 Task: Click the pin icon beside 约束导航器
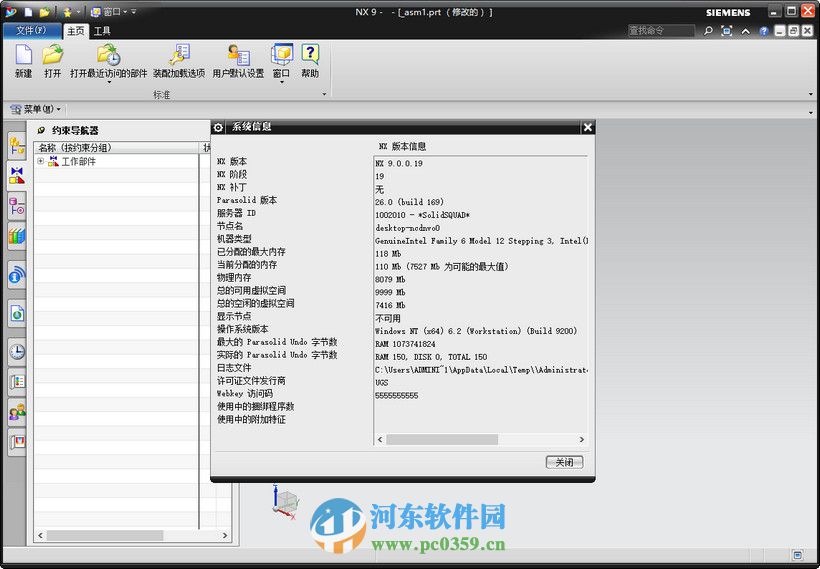(x=41, y=130)
